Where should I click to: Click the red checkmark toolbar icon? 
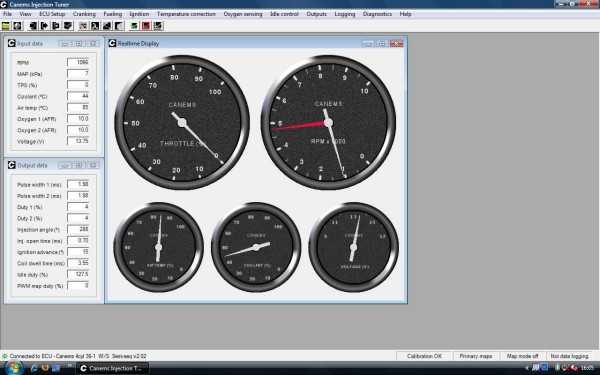(x=146, y=26)
